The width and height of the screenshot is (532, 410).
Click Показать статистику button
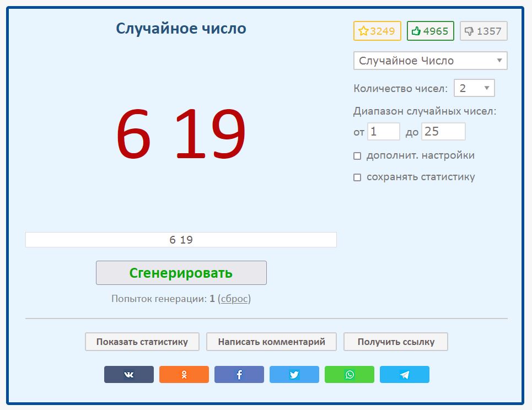point(142,342)
